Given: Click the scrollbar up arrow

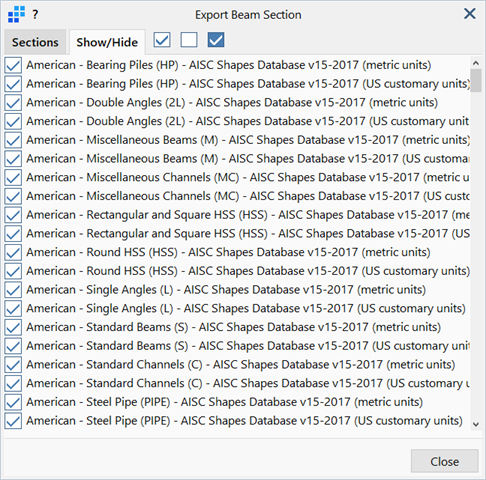Looking at the screenshot, I should coord(476,63).
